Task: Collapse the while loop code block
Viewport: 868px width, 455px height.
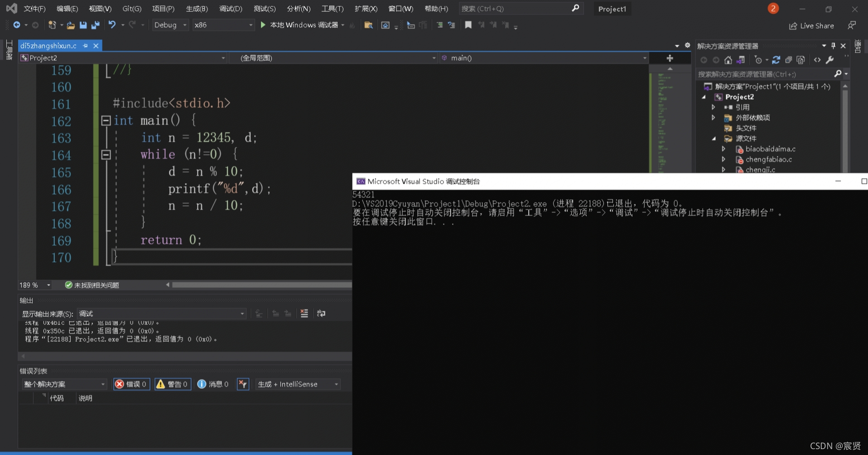Action: tap(106, 155)
